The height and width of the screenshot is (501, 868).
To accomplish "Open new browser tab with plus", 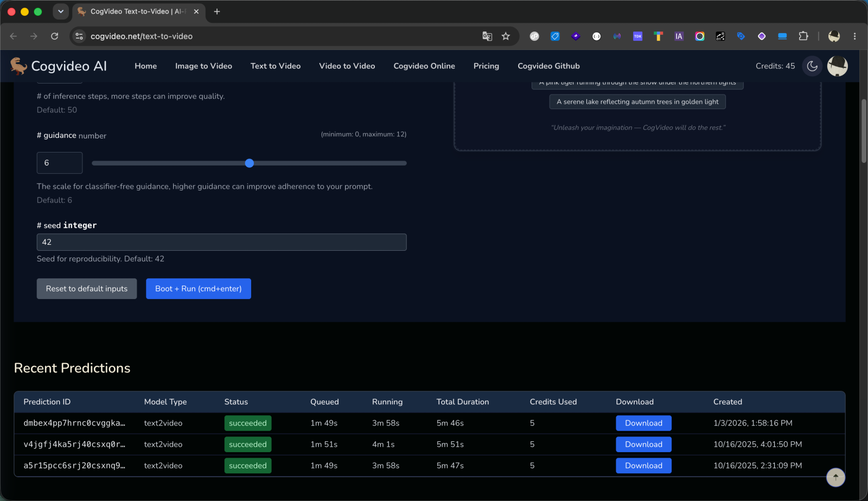I will click(217, 11).
